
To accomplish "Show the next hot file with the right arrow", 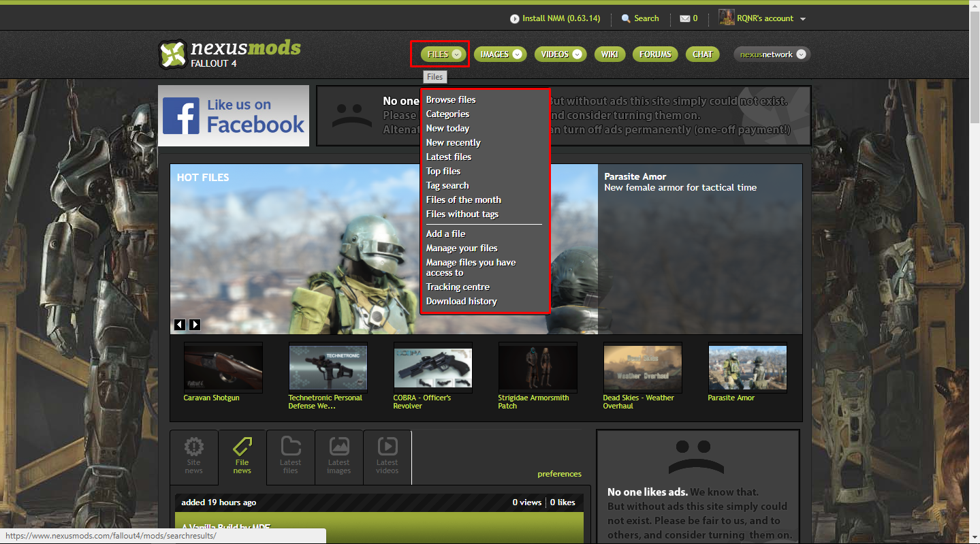I will (195, 325).
